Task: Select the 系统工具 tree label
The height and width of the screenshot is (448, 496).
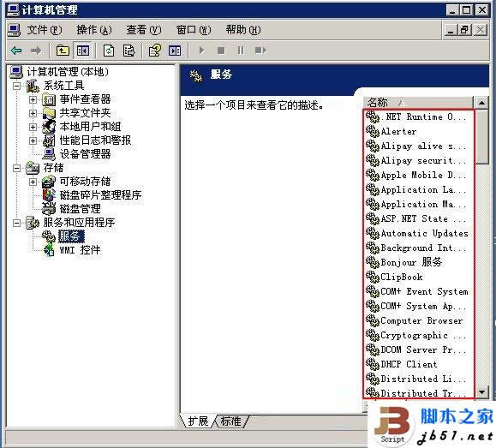Action: 63,86
